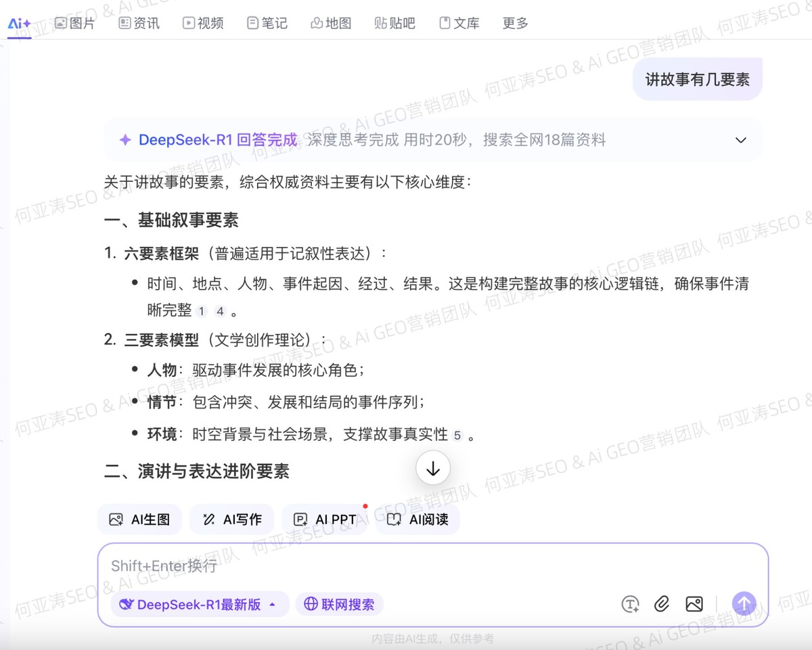The width and height of the screenshot is (812, 650).
Task: Launch the AI生图 tool
Action: click(139, 519)
